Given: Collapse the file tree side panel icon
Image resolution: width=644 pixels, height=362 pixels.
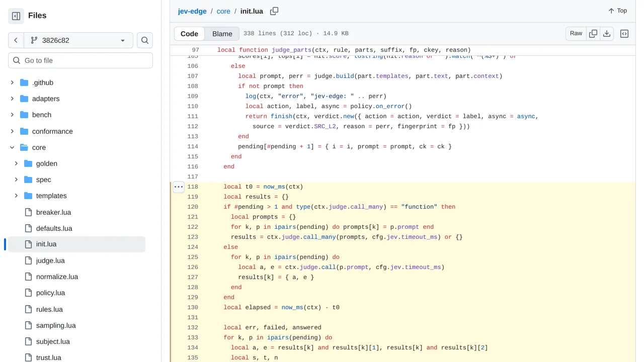Looking at the screenshot, I should [16, 16].
